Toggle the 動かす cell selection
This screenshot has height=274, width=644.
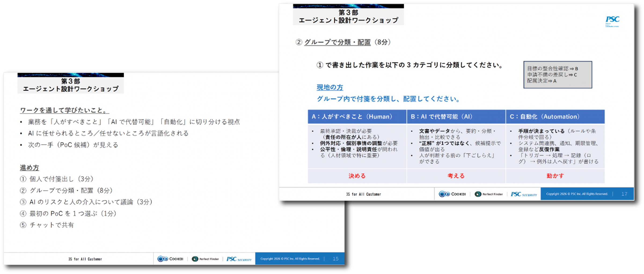(555, 176)
